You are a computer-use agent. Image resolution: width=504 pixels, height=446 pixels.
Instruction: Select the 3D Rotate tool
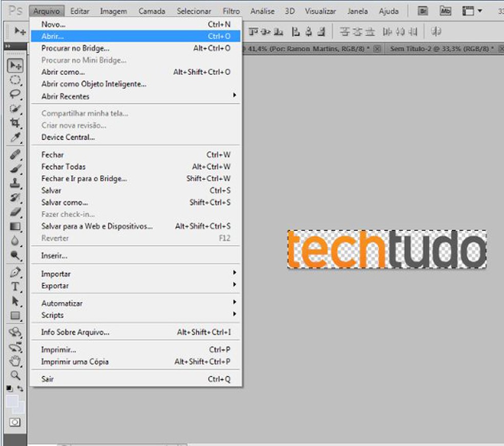(x=15, y=332)
